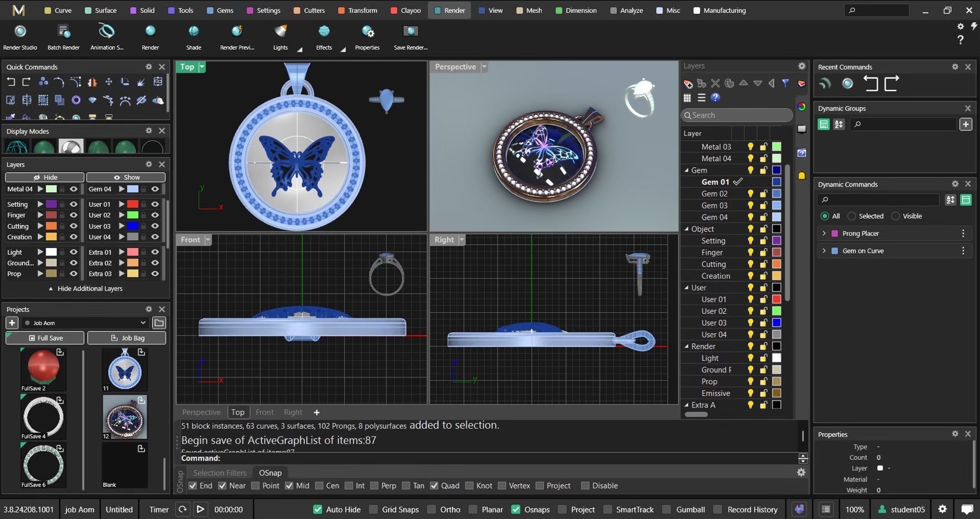
Task: Click the Layers panel Search field
Action: coord(737,115)
